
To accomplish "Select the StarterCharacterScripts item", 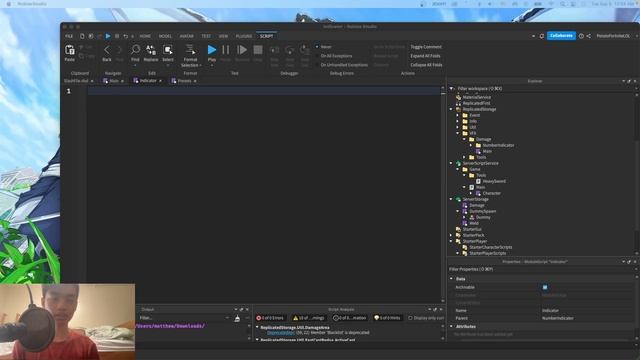I will 490,247.
